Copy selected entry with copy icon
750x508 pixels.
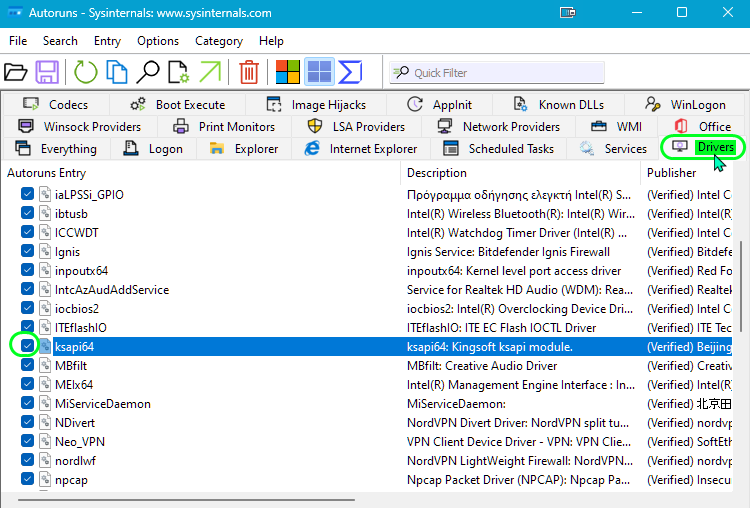[117, 73]
